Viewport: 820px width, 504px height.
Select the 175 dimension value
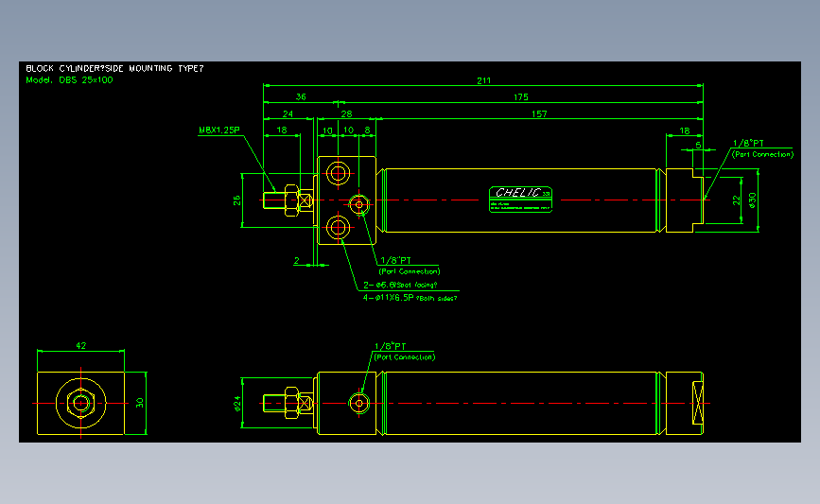521,96
